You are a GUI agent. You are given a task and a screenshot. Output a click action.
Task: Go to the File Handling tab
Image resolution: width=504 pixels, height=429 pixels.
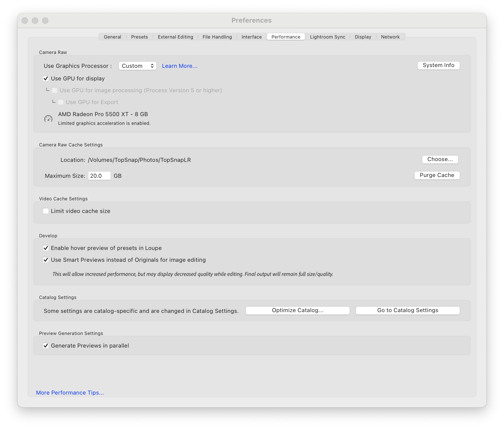tap(217, 37)
